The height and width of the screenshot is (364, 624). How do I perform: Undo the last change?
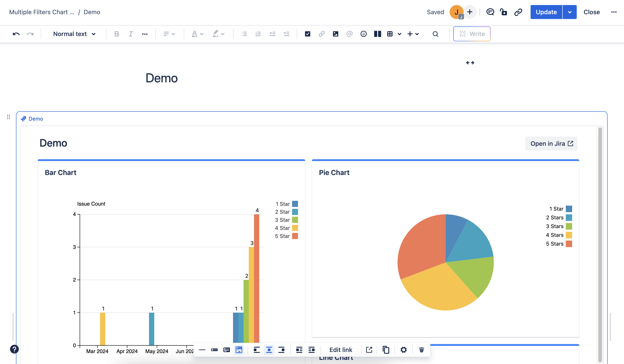coord(16,34)
